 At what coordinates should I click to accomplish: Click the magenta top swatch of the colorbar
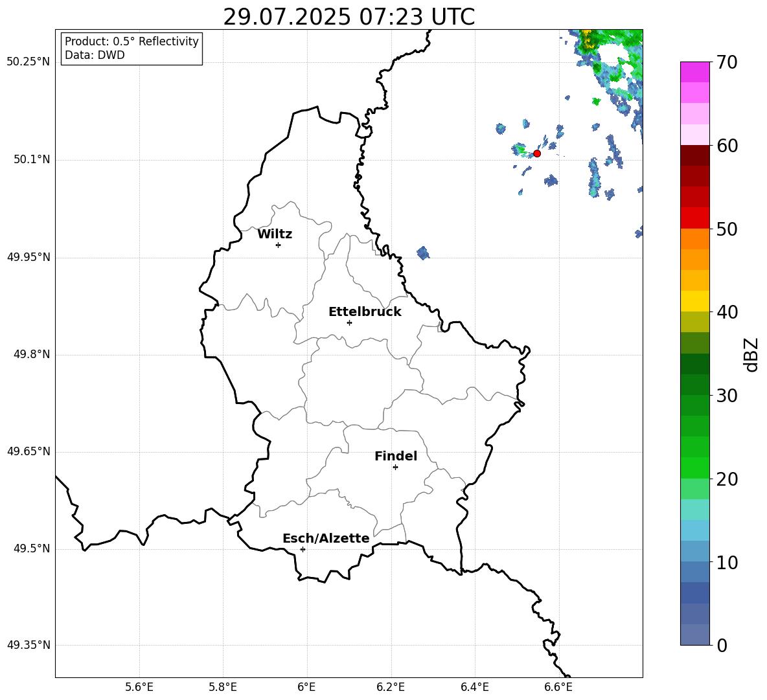pyautogui.click(x=694, y=72)
